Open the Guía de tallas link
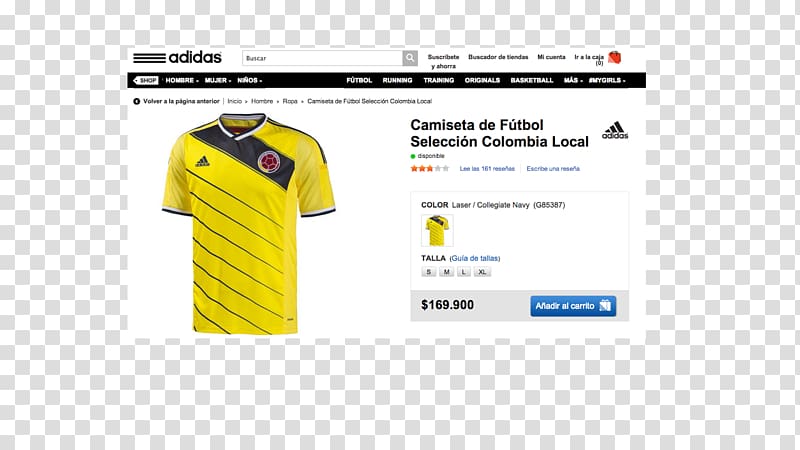Viewport: 800px width, 450px height. [475, 258]
